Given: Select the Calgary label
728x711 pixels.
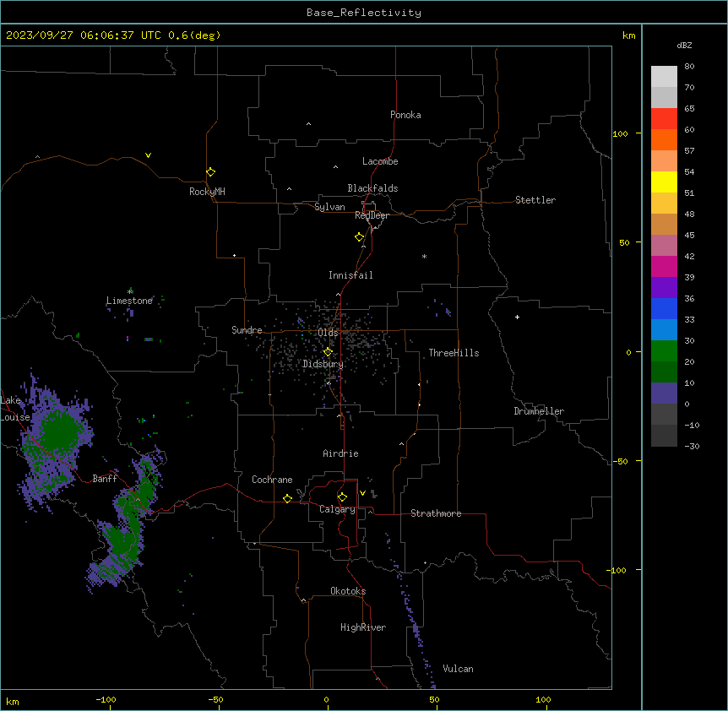Looking at the screenshot, I should pyautogui.click(x=337, y=509).
